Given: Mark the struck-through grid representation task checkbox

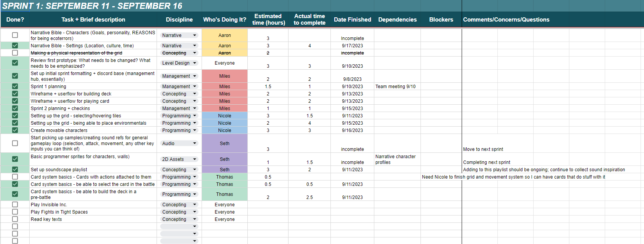Looking at the screenshot, I should [x=15, y=53].
